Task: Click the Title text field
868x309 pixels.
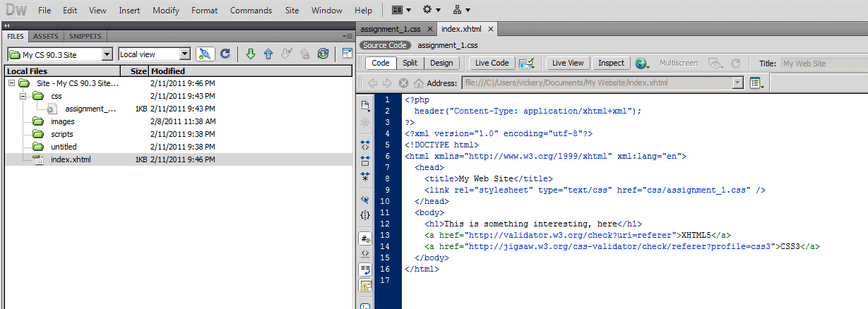Action: pos(823,63)
